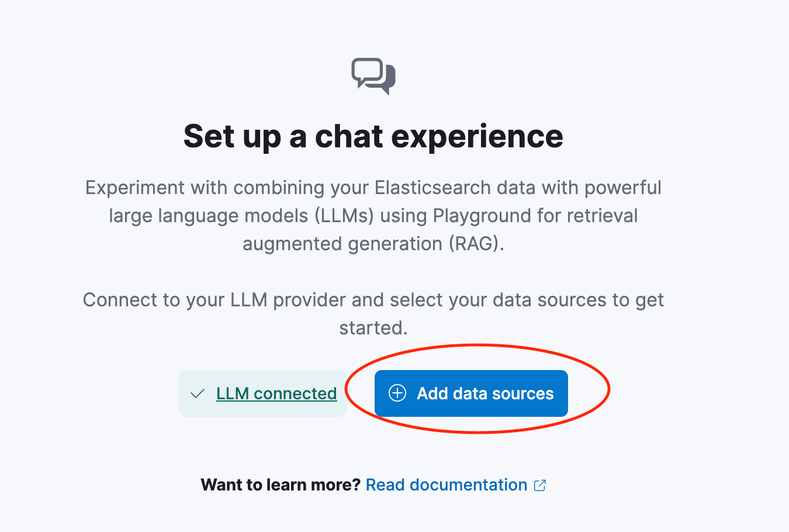Open the Read documentation link
The height and width of the screenshot is (532, 789).
point(447,485)
